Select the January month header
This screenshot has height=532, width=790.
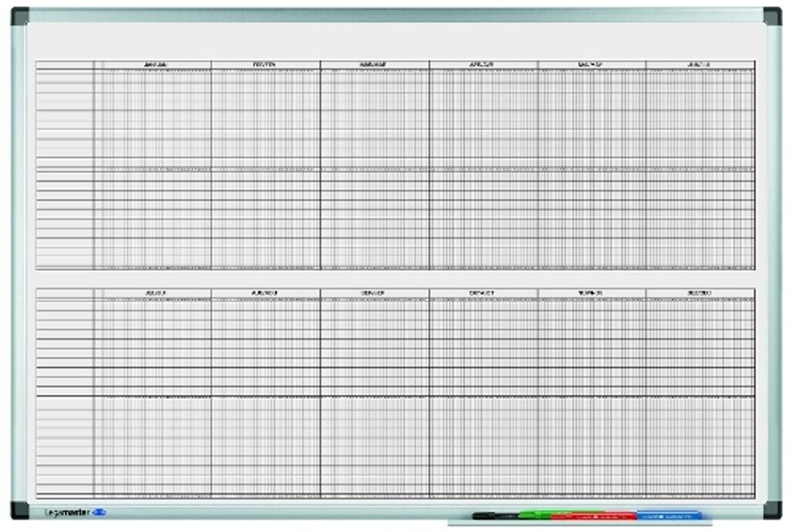click(153, 65)
